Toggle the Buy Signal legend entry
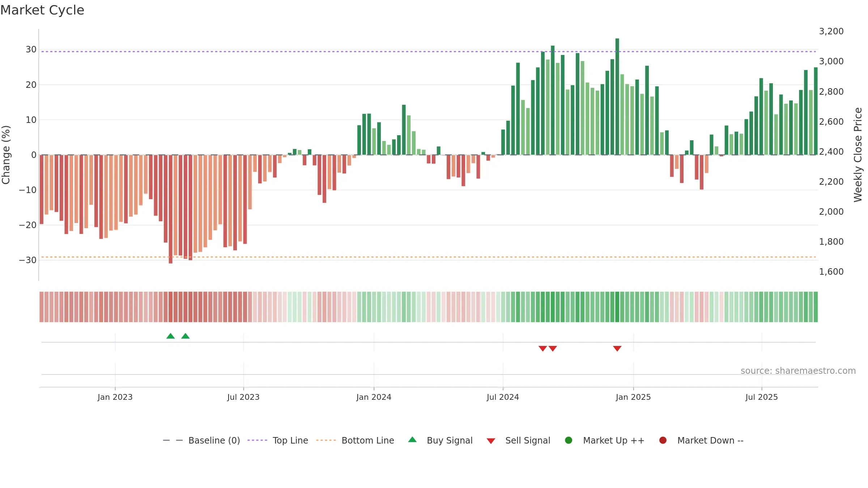The width and height of the screenshot is (868, 488). click(x=440, y=440)
